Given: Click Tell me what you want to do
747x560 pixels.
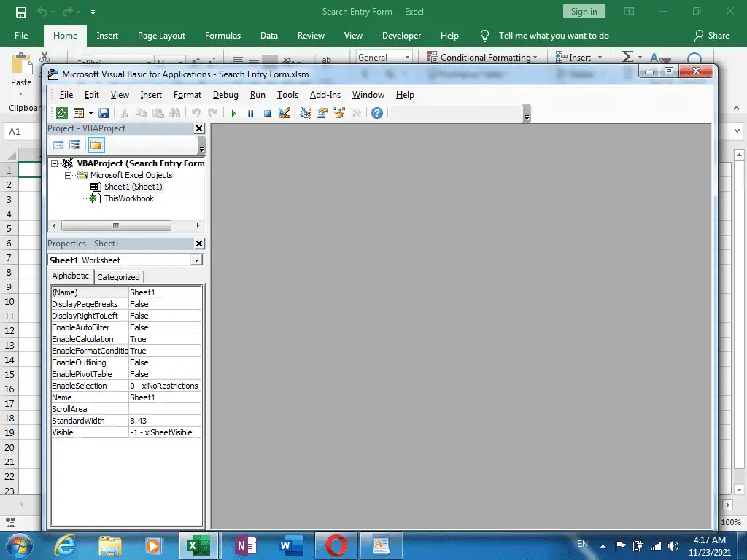Looking at the screenshot, I should click(x=554, y=36).
